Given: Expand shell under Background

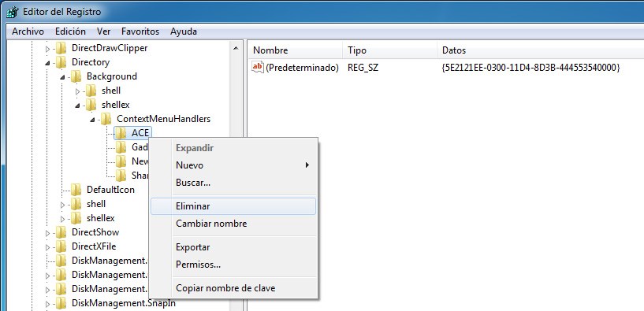Looking at the screenshot, I should (x=77, y=91).
